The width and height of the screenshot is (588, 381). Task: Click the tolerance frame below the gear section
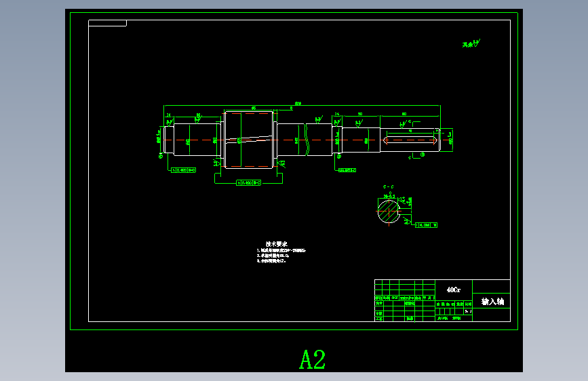click(x=248, y=183)
